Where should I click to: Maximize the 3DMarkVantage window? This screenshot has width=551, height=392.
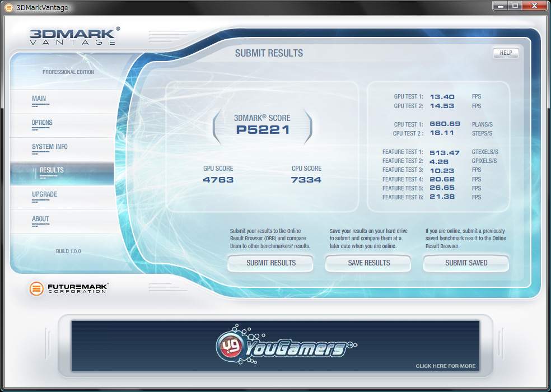coord(515,6)
